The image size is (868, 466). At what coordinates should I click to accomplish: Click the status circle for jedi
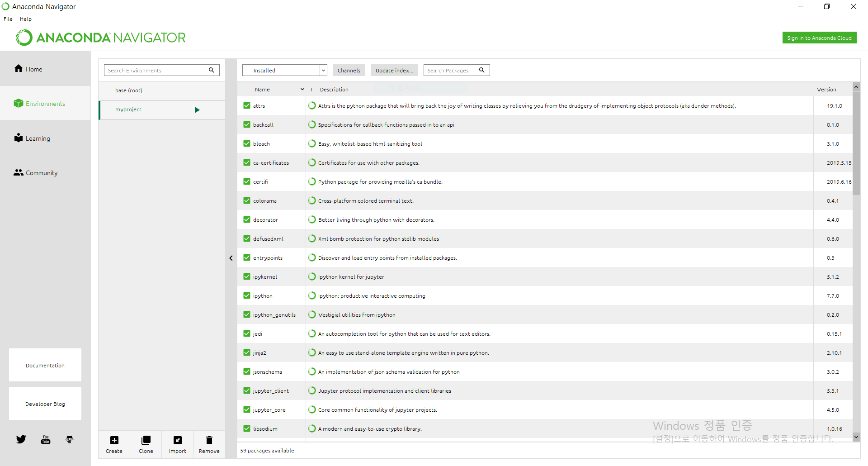312,333
